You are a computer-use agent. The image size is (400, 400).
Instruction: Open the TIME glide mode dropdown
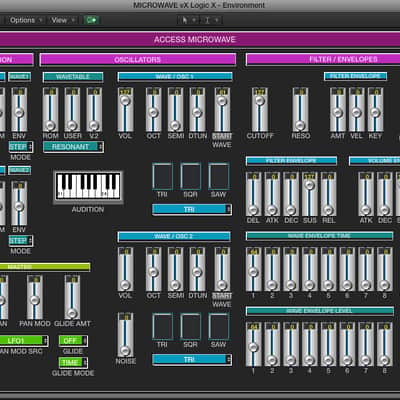(x=73, y=362)
